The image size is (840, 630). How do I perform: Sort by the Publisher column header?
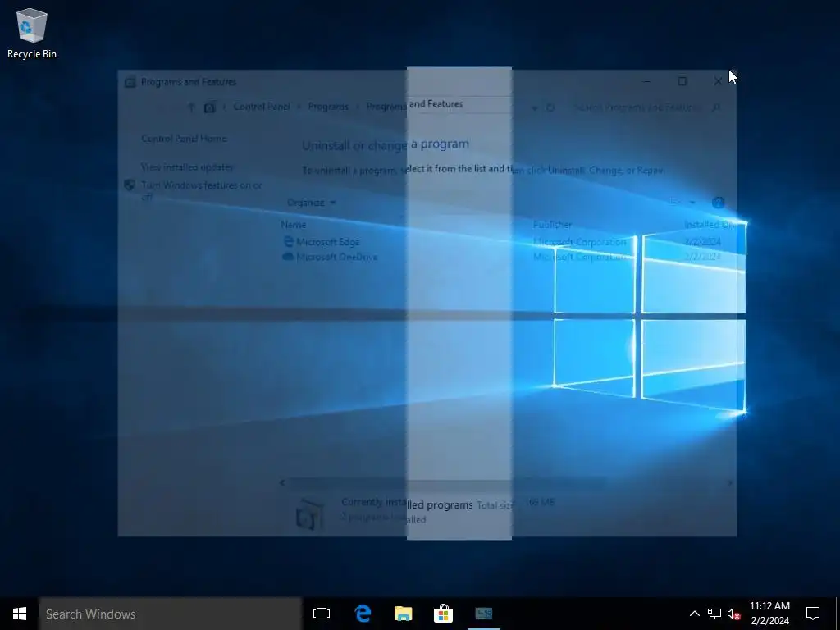552,225
